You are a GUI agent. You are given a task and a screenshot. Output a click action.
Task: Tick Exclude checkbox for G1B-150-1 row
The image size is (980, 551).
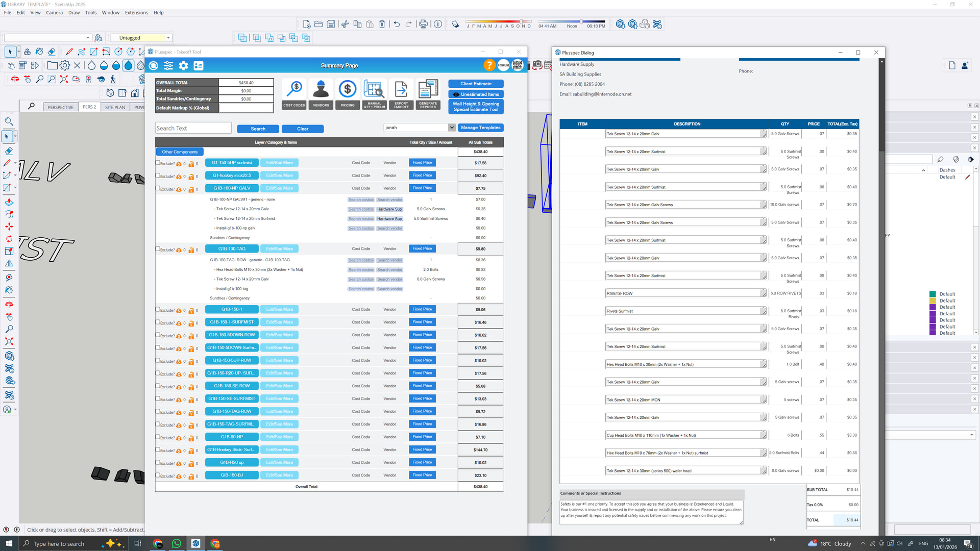click(x=158, y=309)
